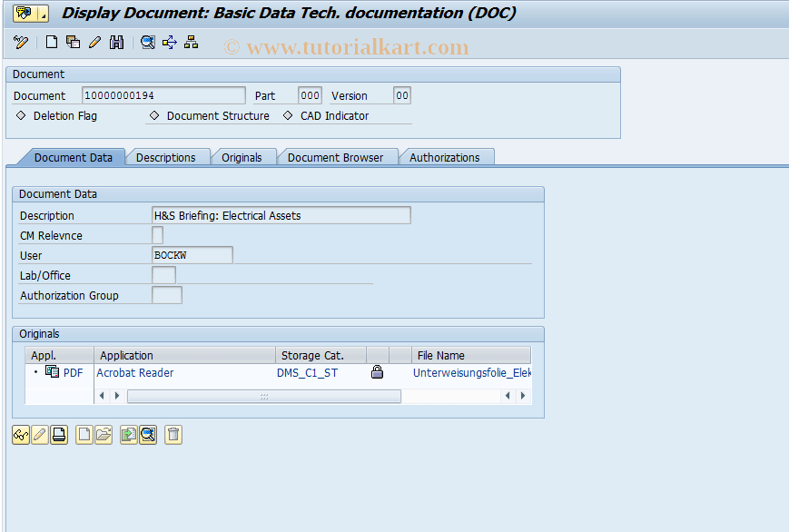Click the Document Structure hierarchy icon
Screen dimensions: 789x532
coord(189,42)
